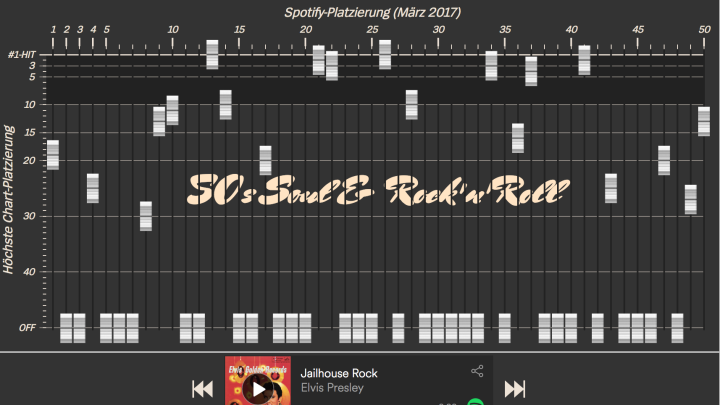The image size is (720, 405).
Task: Click the OFF slider knob for rank 12
Action: (x=199, y=328)
